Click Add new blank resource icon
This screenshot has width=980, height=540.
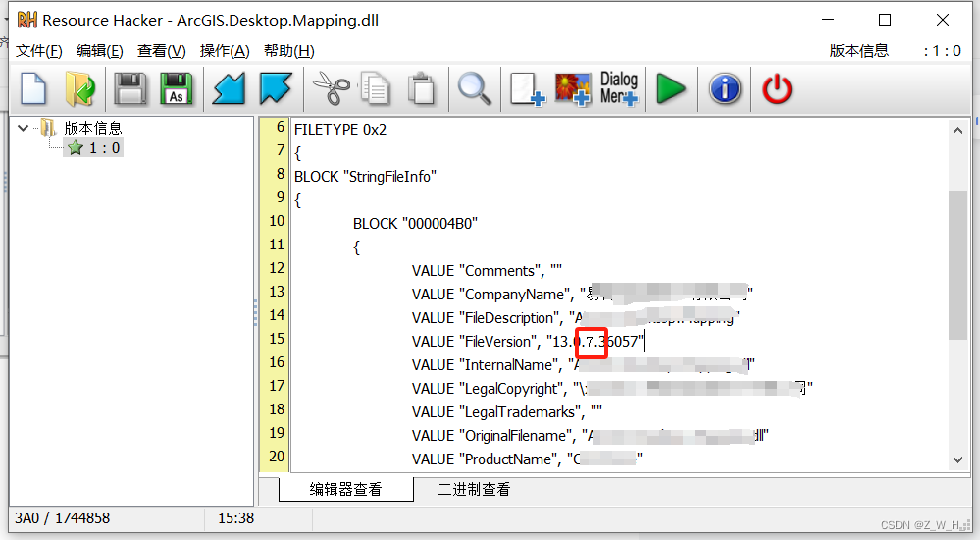click(x=528, y=88)
